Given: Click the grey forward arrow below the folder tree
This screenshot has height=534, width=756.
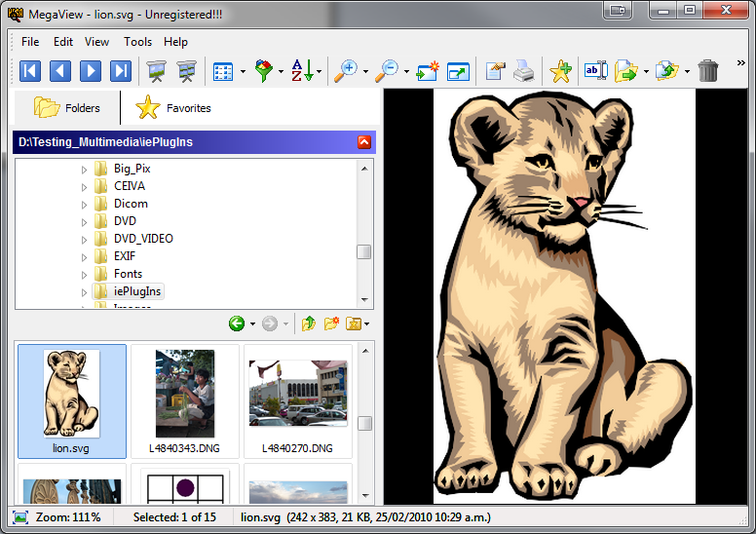Looking at the screenshot, I should (x=270, y=324).
